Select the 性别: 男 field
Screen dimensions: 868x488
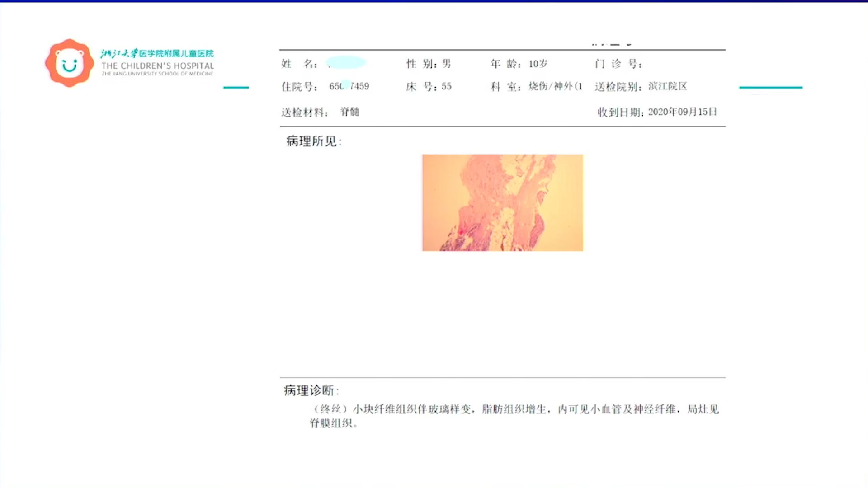point(429,64)
